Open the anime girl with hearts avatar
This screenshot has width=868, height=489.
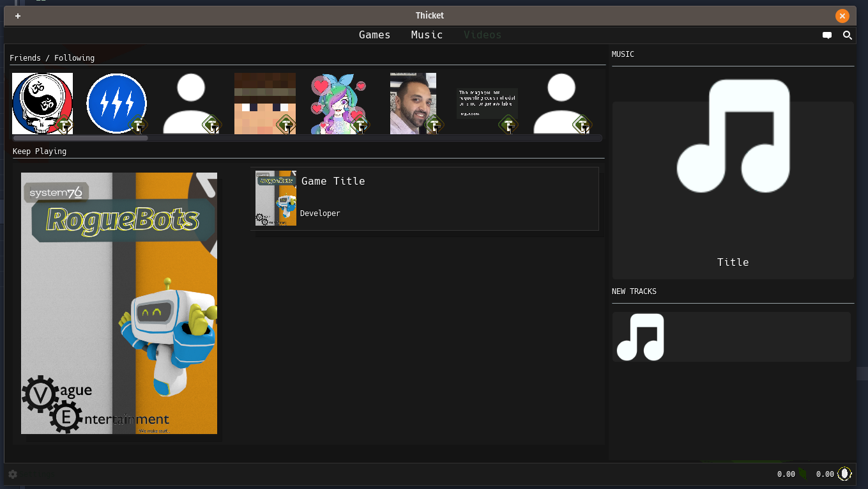[x=339, y=103]
